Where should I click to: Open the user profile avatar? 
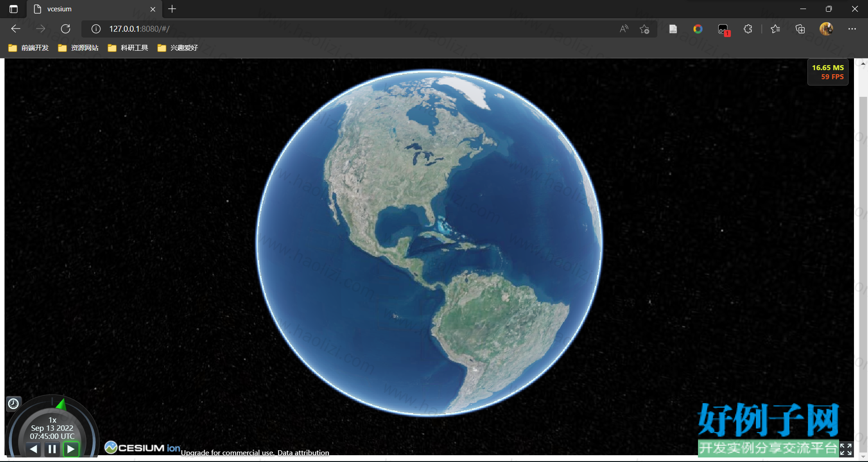point(826,29)
